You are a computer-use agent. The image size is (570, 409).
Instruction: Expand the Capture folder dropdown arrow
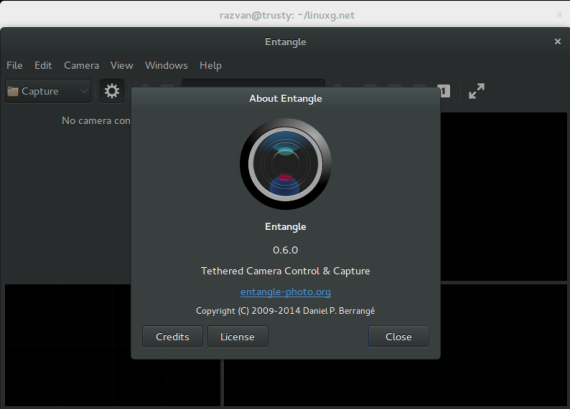pyautogui.click(x=84, y=91)
